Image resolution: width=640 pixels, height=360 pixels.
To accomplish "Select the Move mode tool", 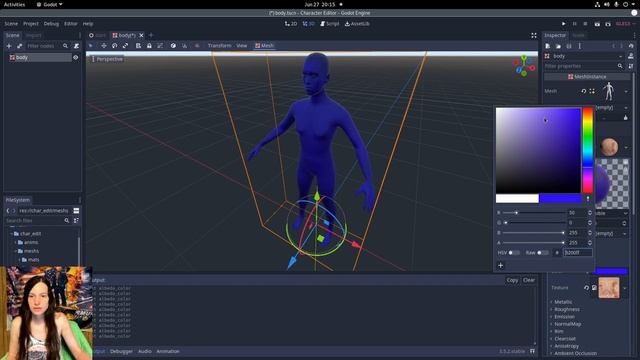I will point(104,46).
